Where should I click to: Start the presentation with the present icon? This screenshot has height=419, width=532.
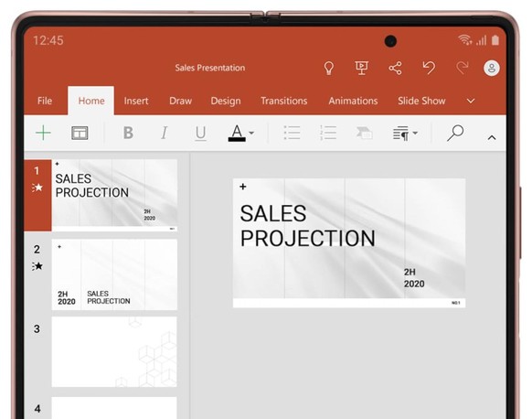[361, 68]
